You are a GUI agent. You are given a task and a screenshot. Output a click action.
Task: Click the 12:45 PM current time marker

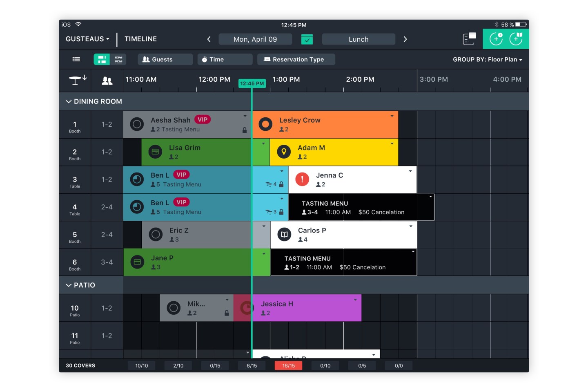point(252,83)
